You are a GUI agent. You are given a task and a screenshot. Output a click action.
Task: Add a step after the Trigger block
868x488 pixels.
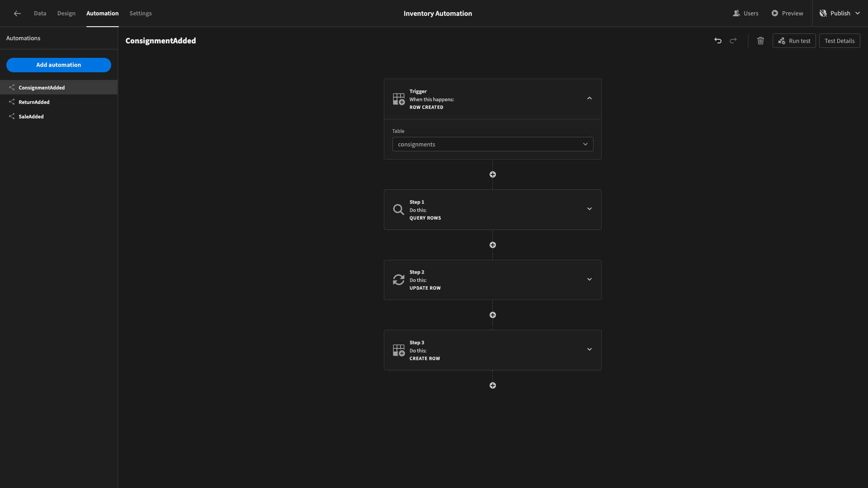click(x=493, y=174)
